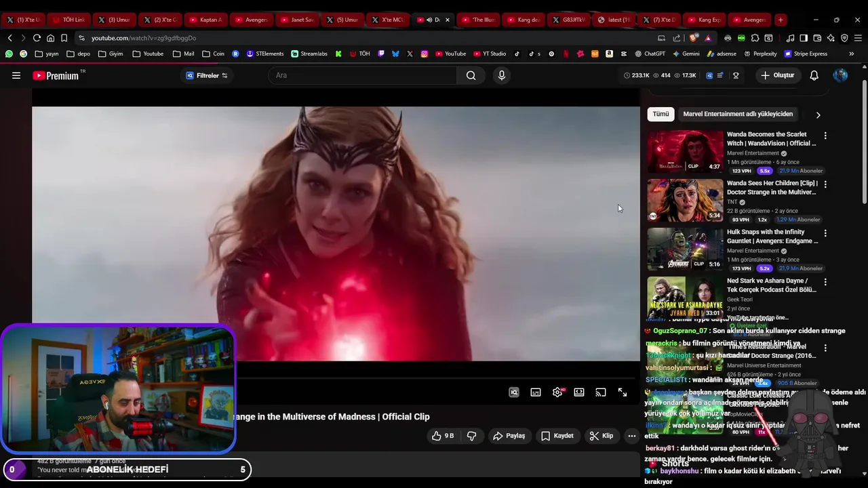Viewport: 868px width, 488px height.
Task: Share the video with Paylaş
Action: click(509, 436)
